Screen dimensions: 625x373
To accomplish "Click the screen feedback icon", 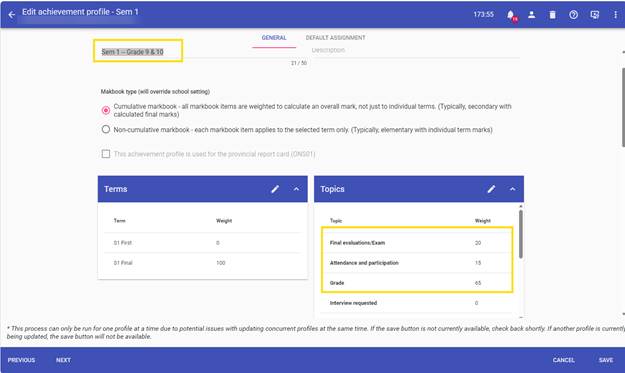I will click(x=594, y=15).
